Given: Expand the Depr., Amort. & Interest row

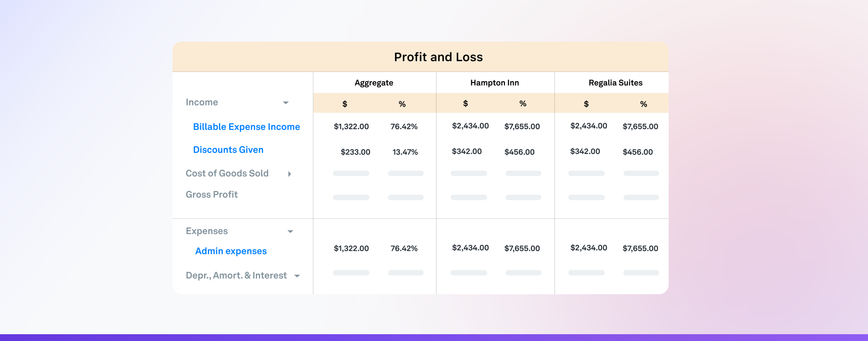Looking at the screenshot, I should tap(297, 276).
